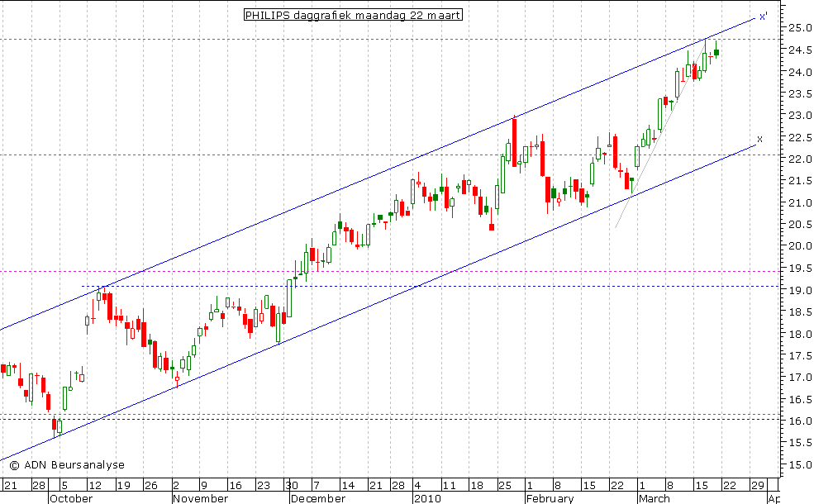Click the October month label
Image resolution: width=814 pixels, height=504 pixels.
click(71, 498)
